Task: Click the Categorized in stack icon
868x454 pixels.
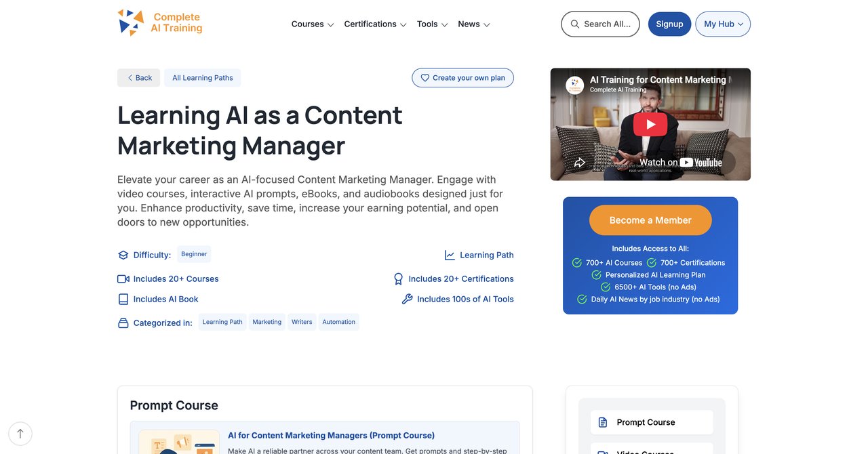Action: tap(123, 323)
